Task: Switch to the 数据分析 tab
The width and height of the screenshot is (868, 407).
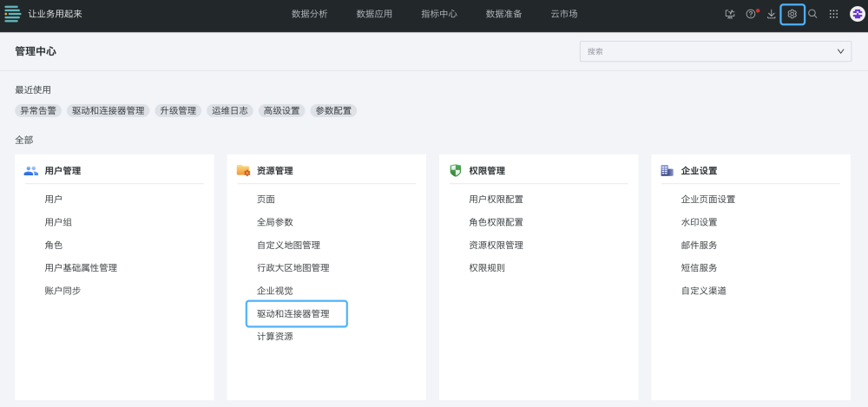Action: (310, 15)
